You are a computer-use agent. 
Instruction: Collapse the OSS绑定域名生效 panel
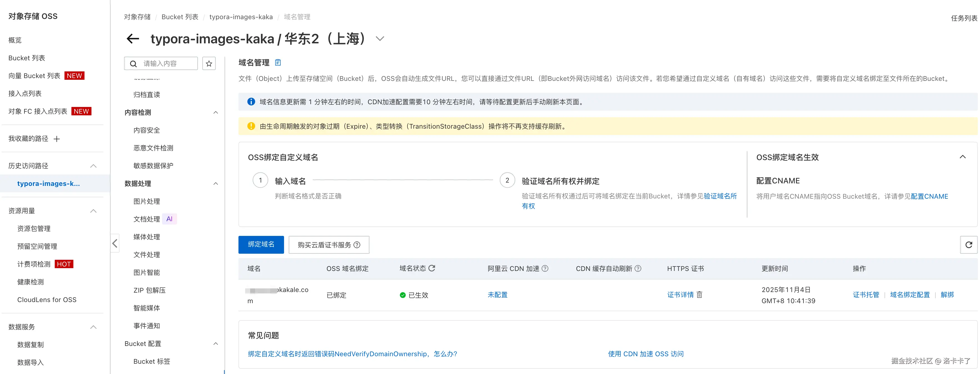tap(962, 157)
